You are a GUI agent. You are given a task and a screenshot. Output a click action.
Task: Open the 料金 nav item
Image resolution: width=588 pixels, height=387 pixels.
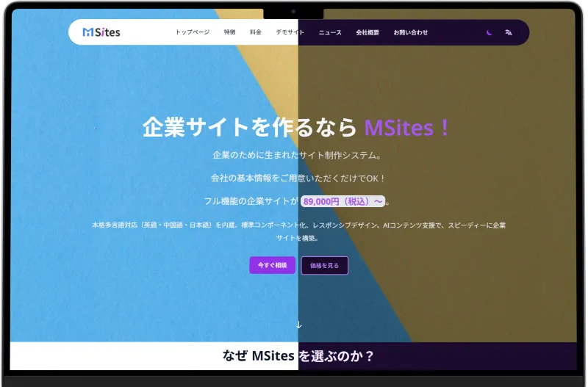(255, 32)
